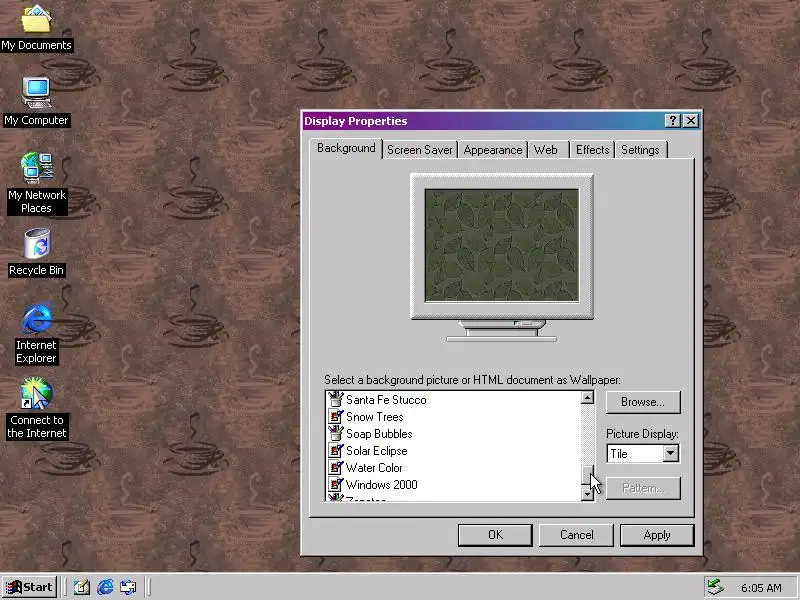Launch Internet Explorer from quick launch bar
Viewport: 800px width, 600px height.
coord(105,587)
